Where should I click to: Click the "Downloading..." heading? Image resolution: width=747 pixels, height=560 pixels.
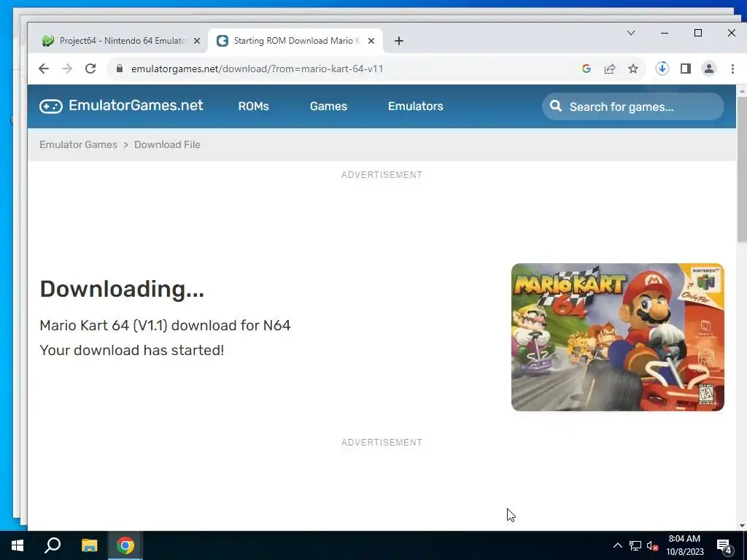[122, 289]
